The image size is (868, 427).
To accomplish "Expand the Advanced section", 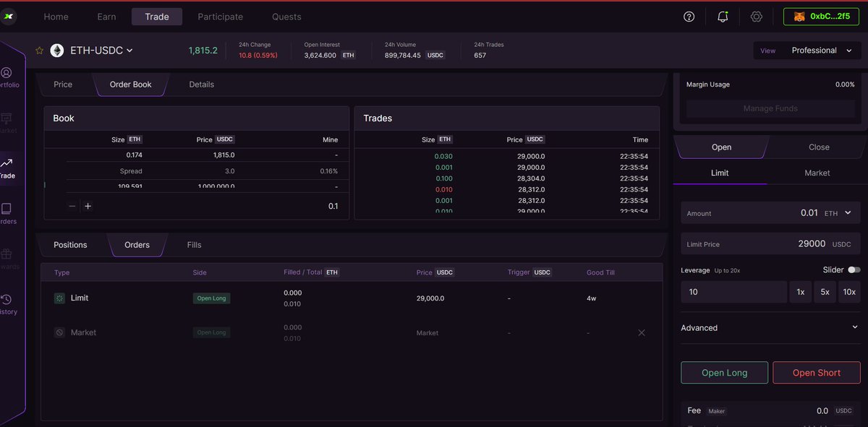I will 770,328.
